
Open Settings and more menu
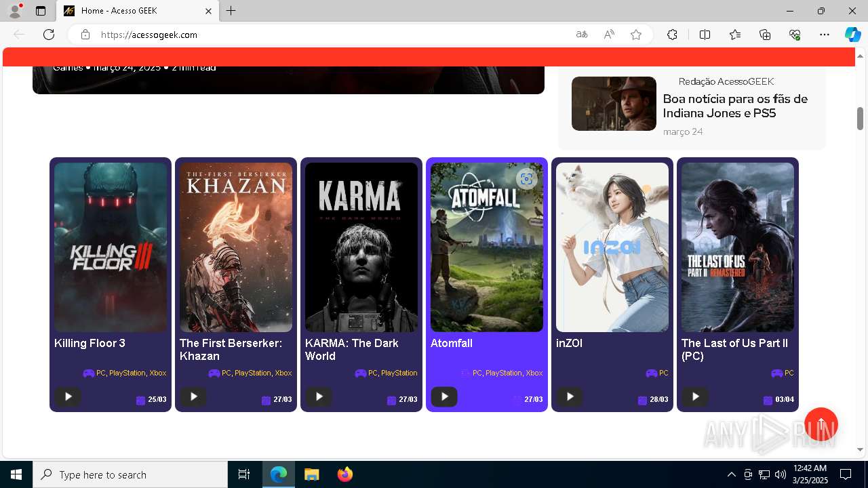(825, 35)
